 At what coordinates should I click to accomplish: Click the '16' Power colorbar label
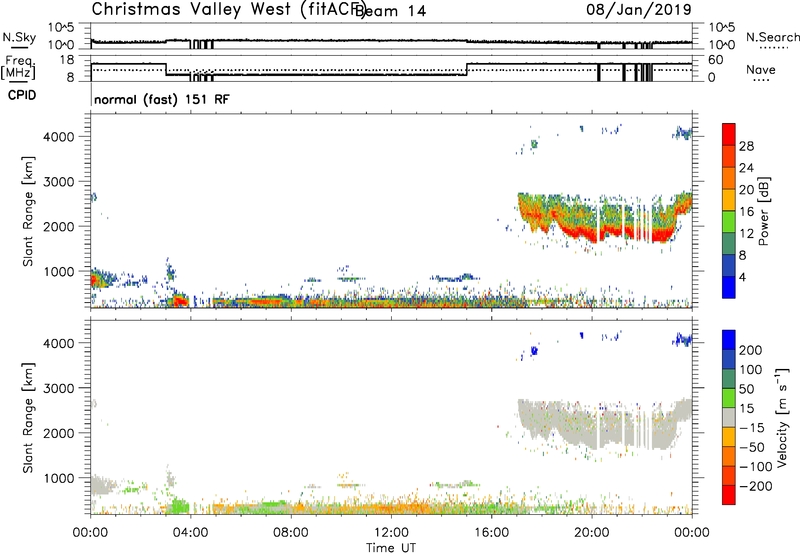[746, 211]
